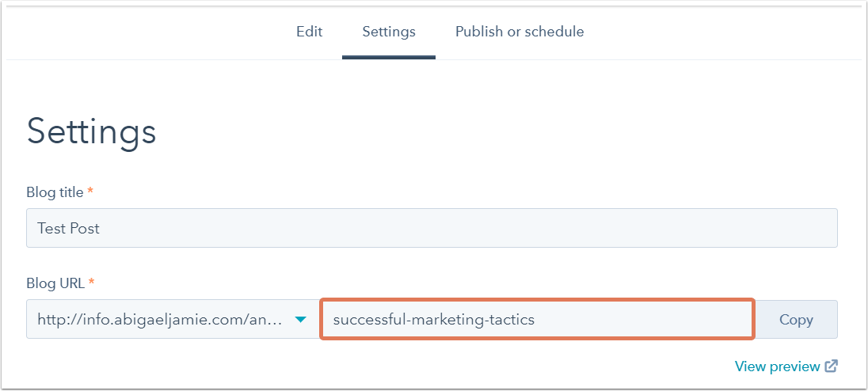Open the View preview link

click(x=777, y=366)
